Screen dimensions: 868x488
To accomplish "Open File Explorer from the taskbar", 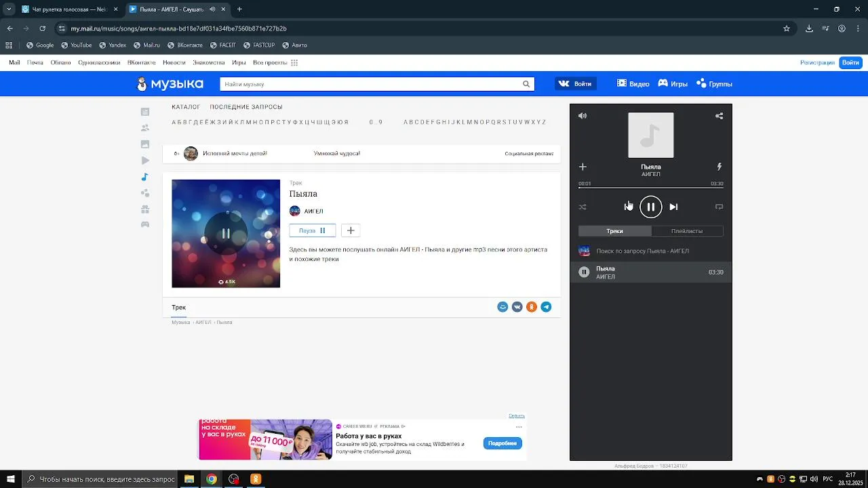I will coord(189,479).
